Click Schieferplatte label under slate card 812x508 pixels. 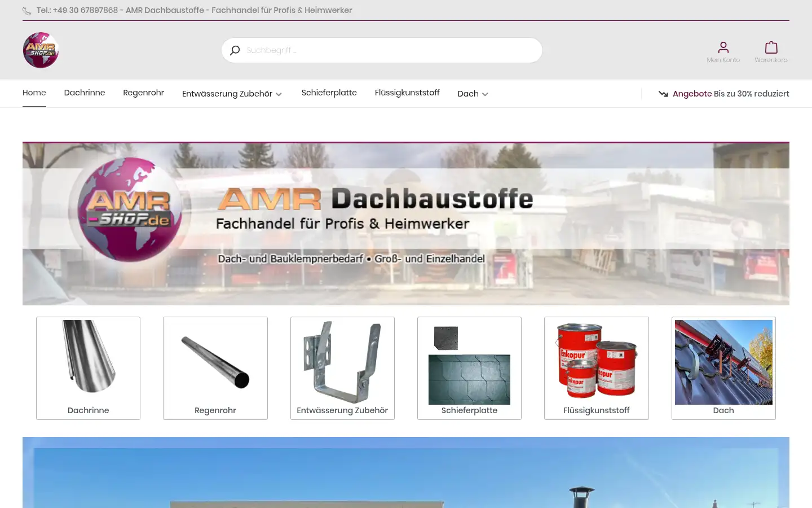click(469, 410)
